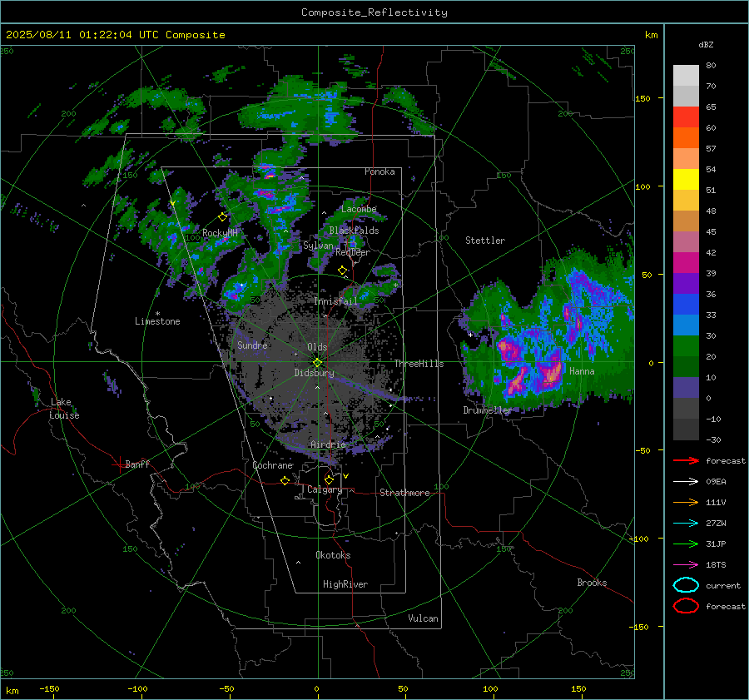Click the Cochrane label

tap(272, 465)
